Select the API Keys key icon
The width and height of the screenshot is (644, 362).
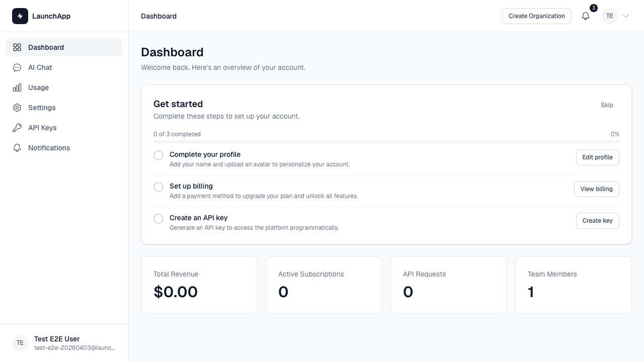coord(17,128)
